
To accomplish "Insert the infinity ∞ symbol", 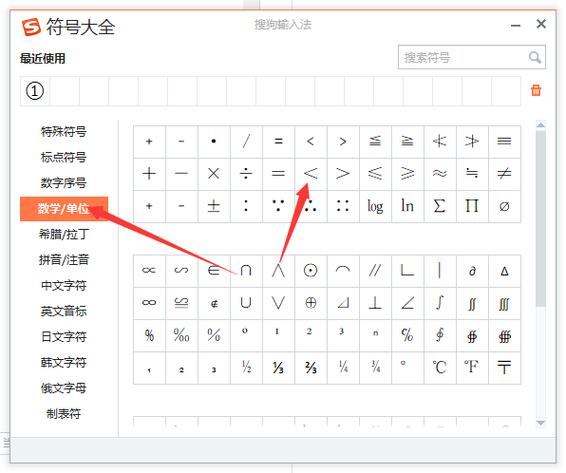I will pos(149,303).
